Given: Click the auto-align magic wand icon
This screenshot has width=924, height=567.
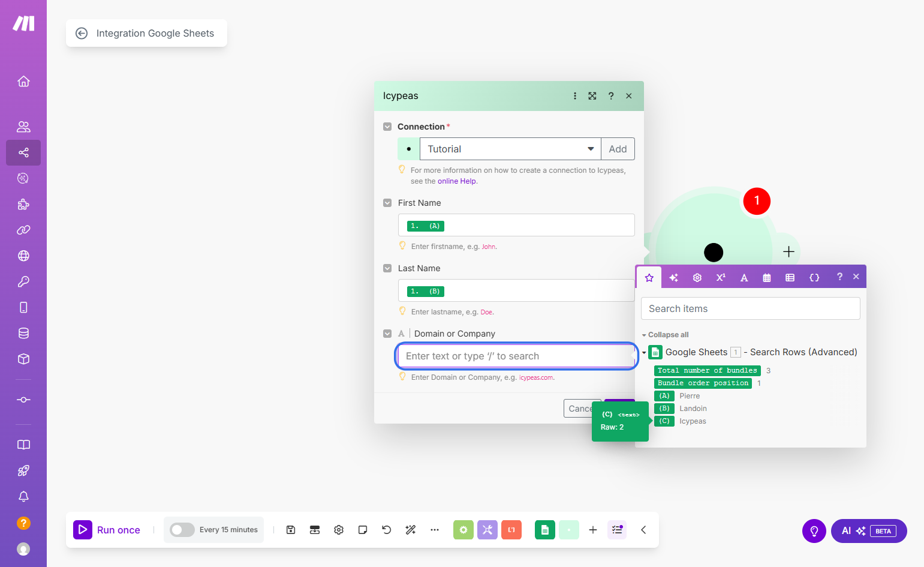Looking at the screenshot, I should click(411, 530).
